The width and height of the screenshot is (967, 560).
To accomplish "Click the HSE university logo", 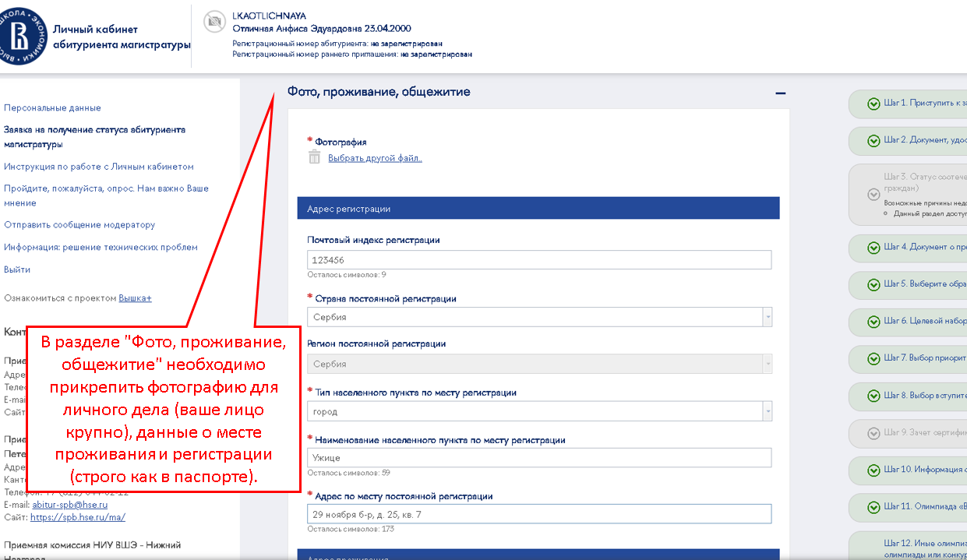I will coord(23,36).
